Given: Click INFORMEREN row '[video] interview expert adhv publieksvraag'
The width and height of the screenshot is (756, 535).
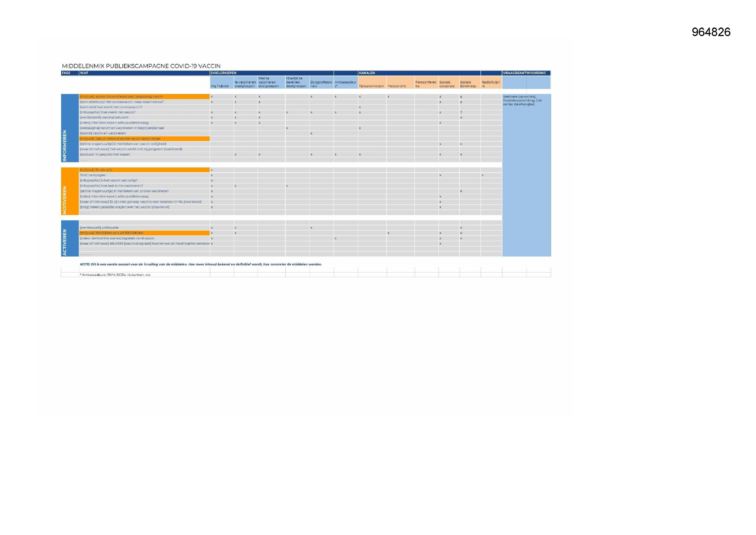Looking at the screenshot, I should point(144,123).
